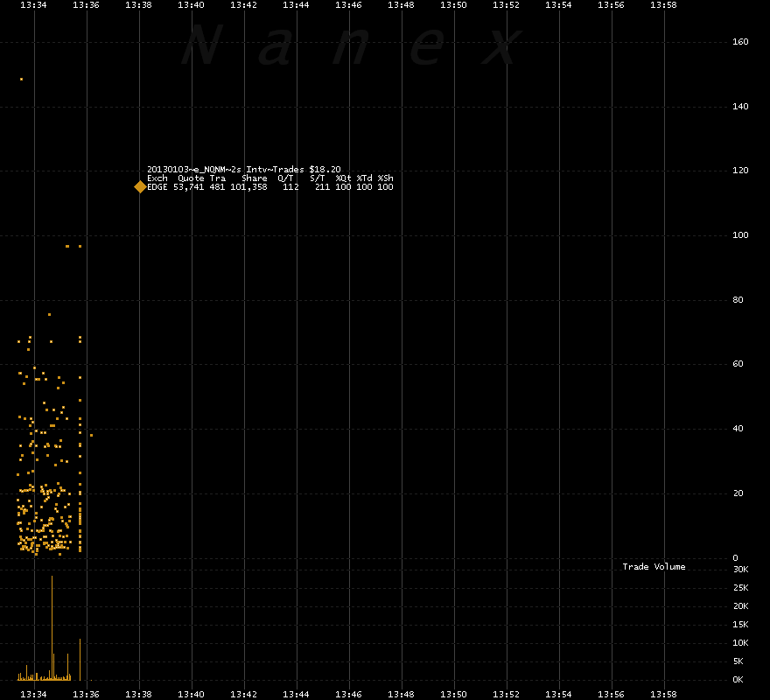Click the '0' price axis label
The height and width of the screenshot is (700, 770).
pos(735,558)
